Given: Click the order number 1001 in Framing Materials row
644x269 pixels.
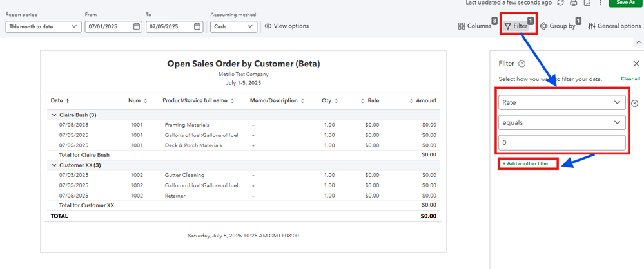Looking at the screenshot, I should click(137, 125).
